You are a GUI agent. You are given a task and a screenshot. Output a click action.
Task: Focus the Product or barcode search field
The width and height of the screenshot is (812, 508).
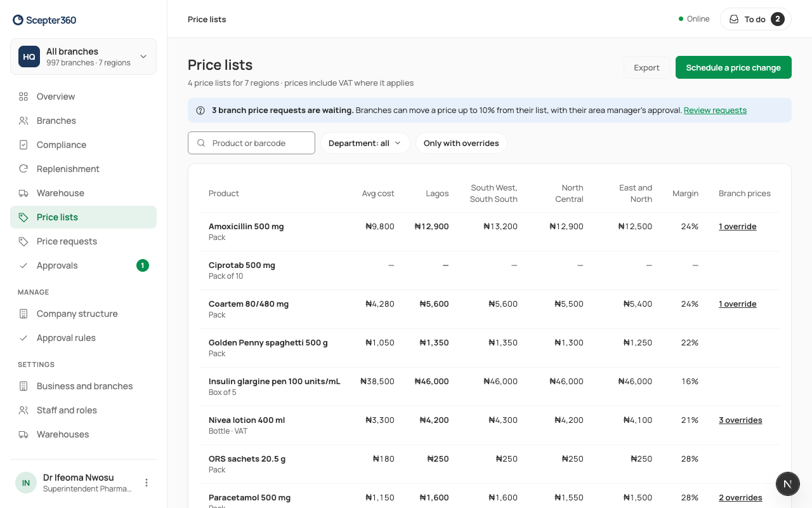coord(251,143)
